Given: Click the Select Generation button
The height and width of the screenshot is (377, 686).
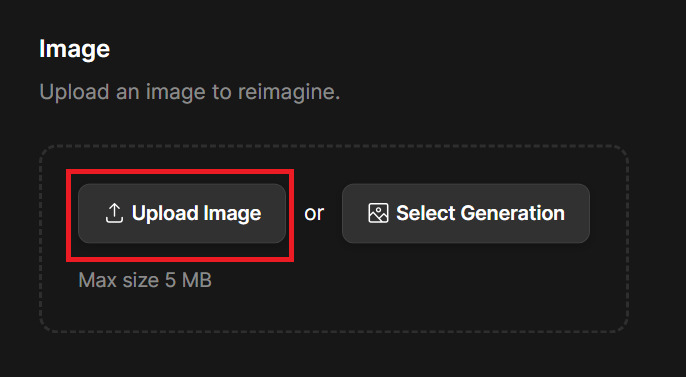Looking at the screenshot, I should pyautogui.click(x=466, y=213).
